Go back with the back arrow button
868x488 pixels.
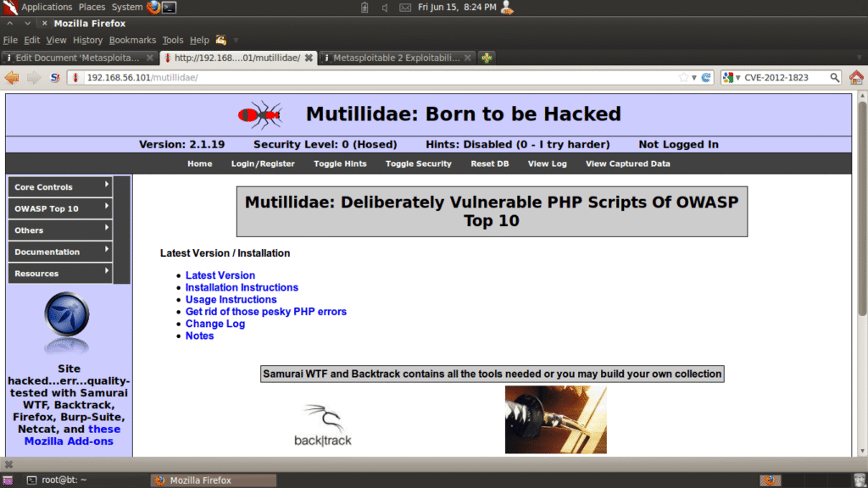(12, 77)
